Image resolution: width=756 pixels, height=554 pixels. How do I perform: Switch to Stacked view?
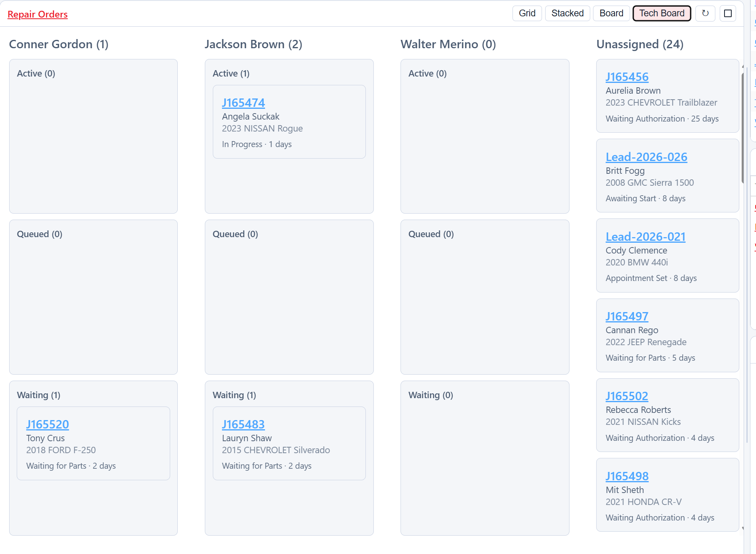point(567,13)
